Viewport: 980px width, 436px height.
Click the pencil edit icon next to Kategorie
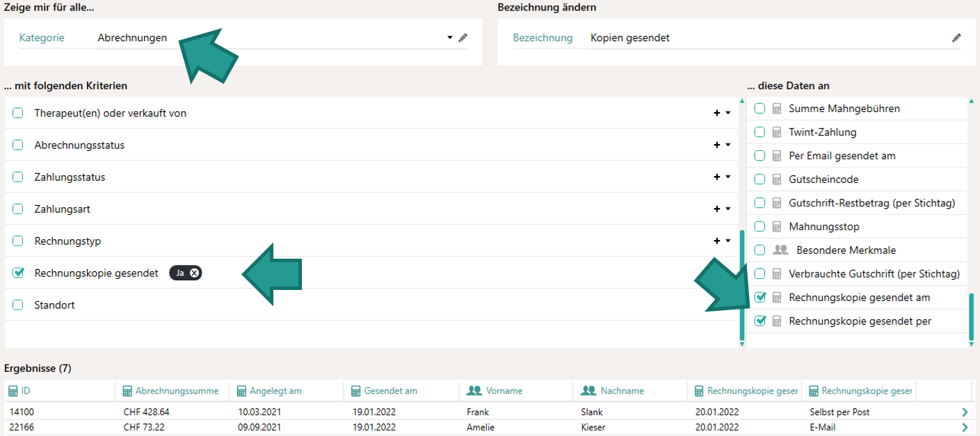(x=463, y=38)
